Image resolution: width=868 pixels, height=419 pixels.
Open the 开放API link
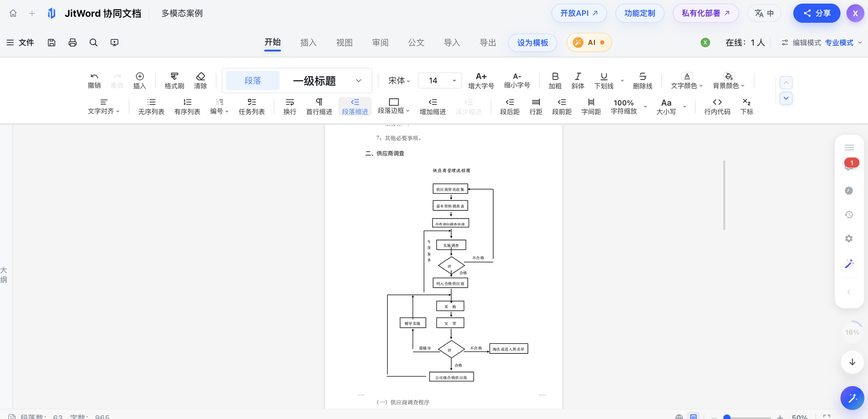(579, 13)
